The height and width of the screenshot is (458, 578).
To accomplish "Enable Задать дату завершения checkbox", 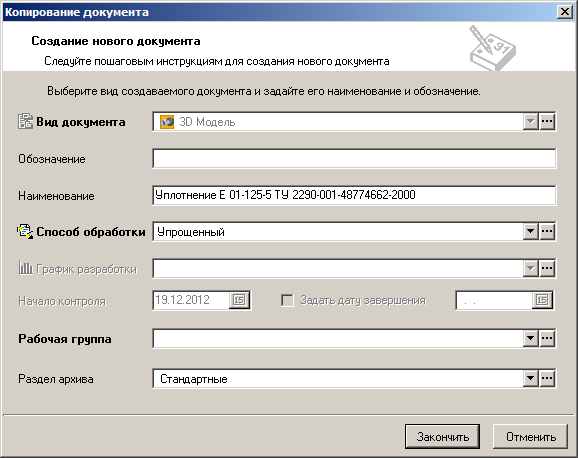I will [287, 300].
